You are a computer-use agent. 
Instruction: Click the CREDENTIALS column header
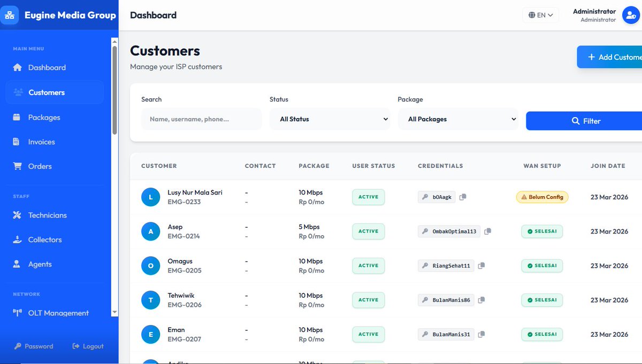pos(440,166)
